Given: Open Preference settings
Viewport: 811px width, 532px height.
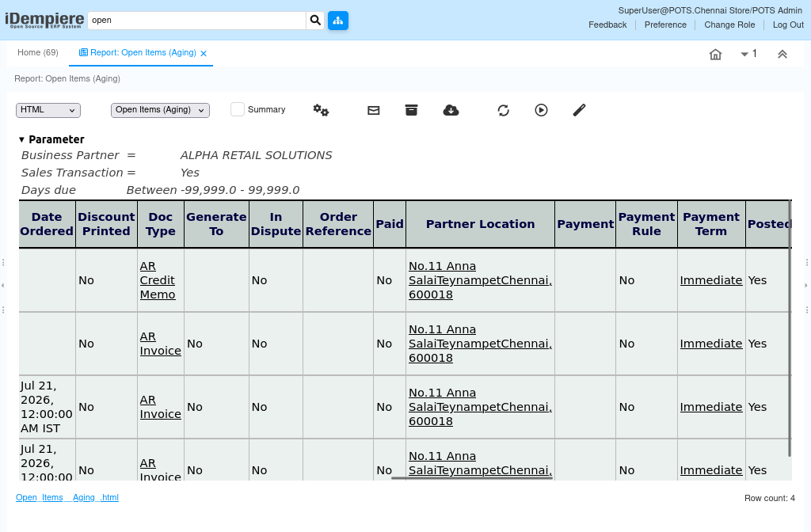Looking at the screenshot, I should [665, 25].
